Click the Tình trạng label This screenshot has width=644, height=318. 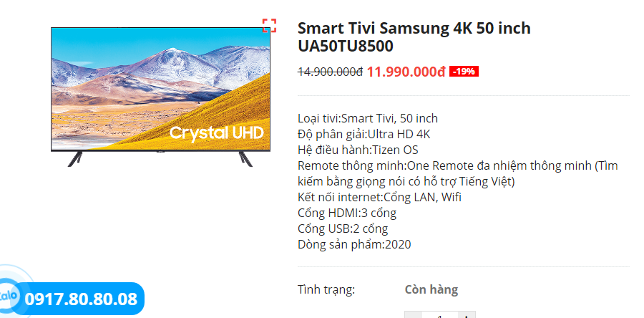click(326, 290)
